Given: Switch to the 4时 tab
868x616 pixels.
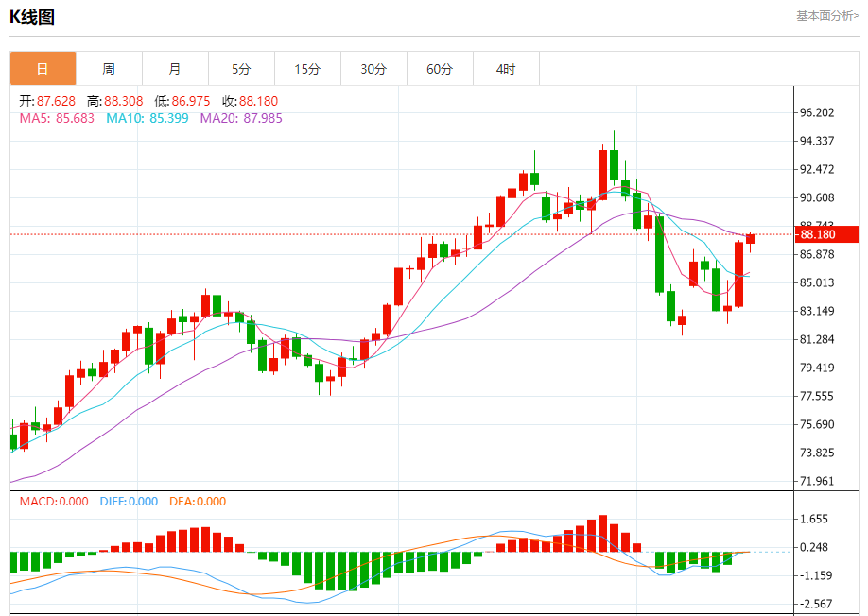Looking at the screenshot, I should 506,69.
